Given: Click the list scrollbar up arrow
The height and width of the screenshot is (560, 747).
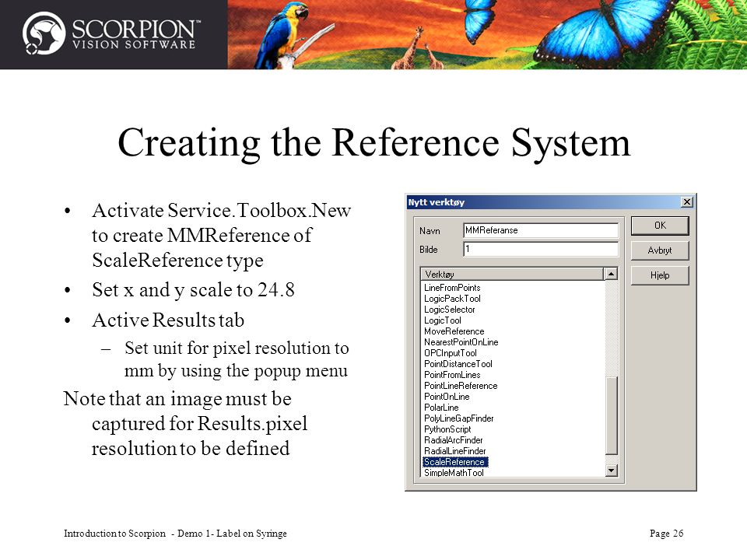Looking at the screenshot, I should (x=611, y=274).
